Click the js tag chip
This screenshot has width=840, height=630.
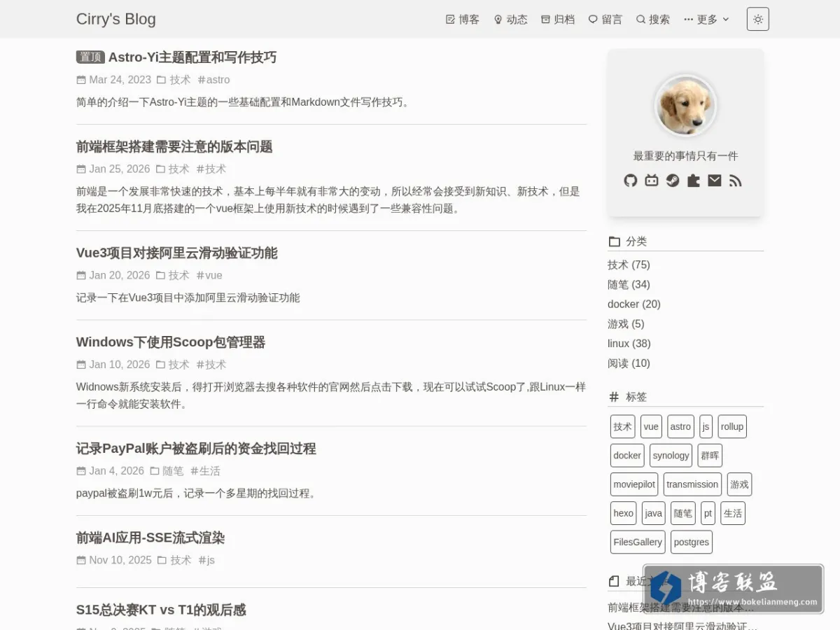pos(706,426)
